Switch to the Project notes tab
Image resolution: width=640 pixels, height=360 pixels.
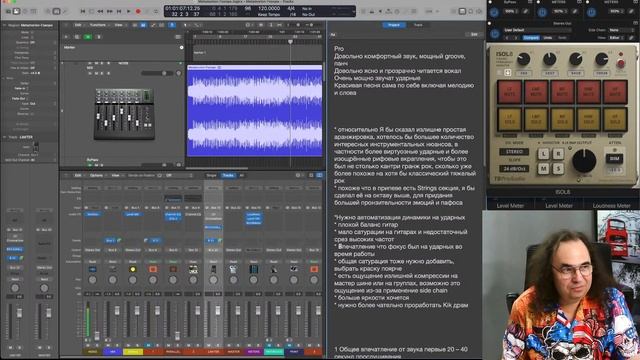click(x=394, y=25)
